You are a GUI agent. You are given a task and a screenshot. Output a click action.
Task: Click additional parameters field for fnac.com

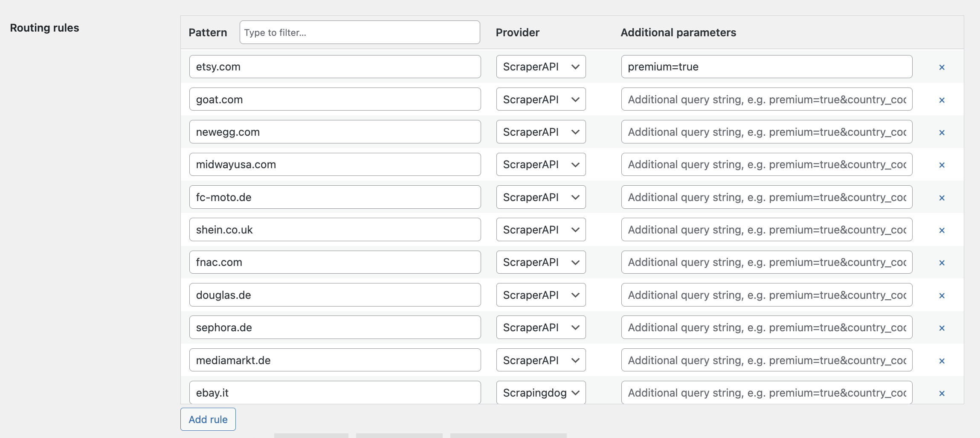click(x=766, y=262)
